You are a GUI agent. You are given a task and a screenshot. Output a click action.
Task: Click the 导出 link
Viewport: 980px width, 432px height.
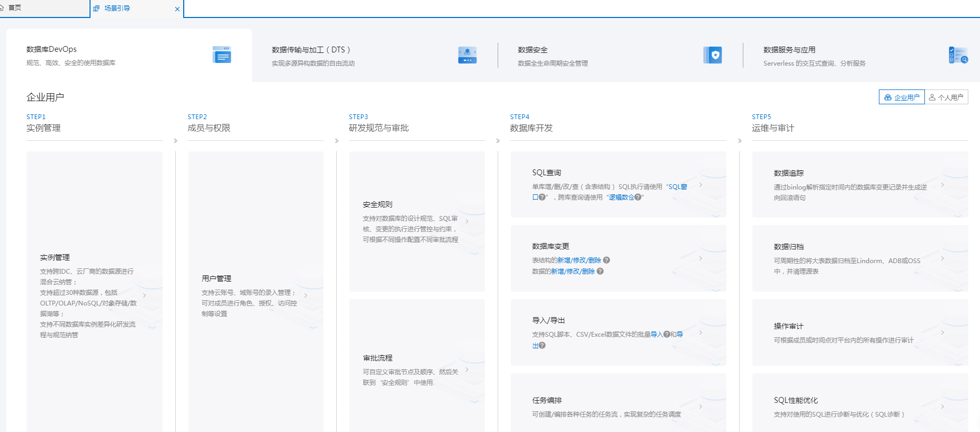coord(680,335)
